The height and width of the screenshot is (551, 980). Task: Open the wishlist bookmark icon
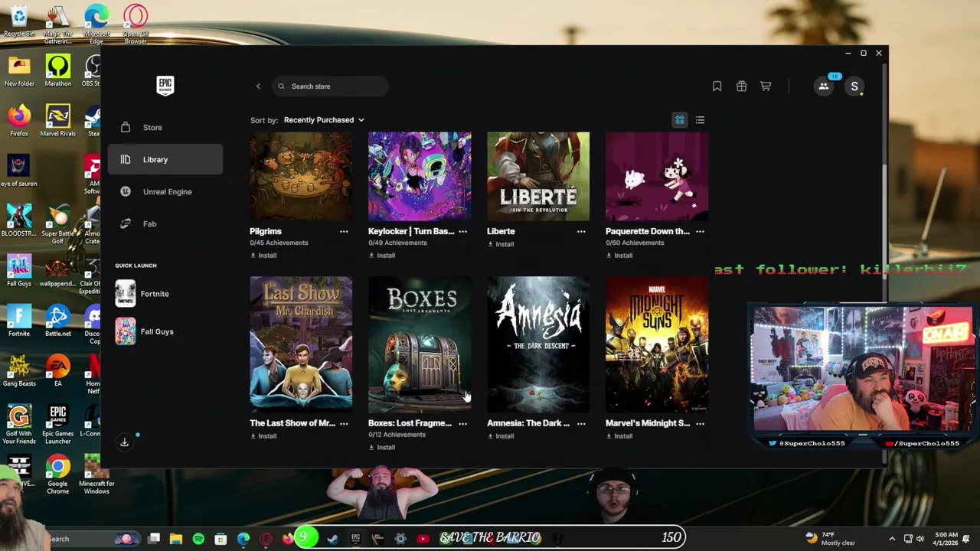(x=717, y=86)
